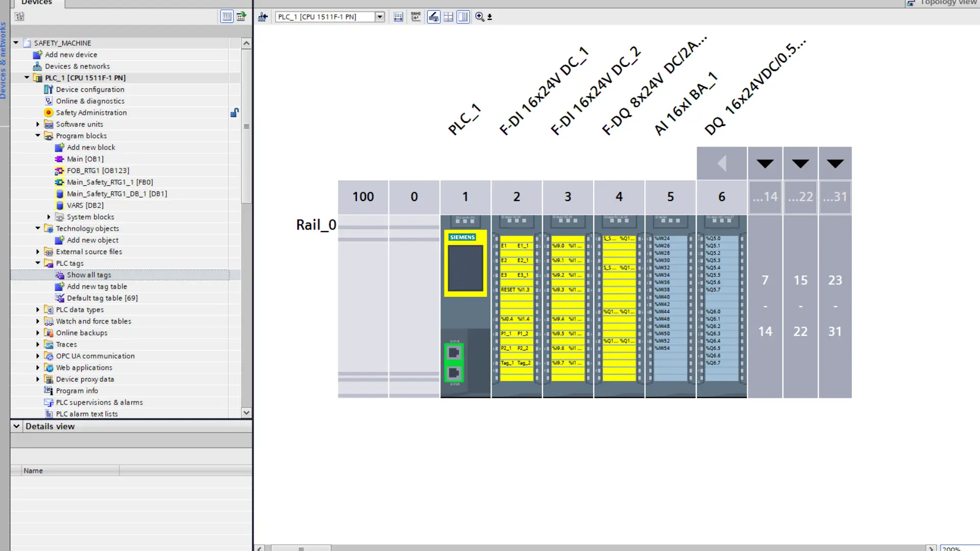Open the PLC_1 device selection dropdown
The height and width of the screenshot is (551, 980).
click(x=379, y=17)
